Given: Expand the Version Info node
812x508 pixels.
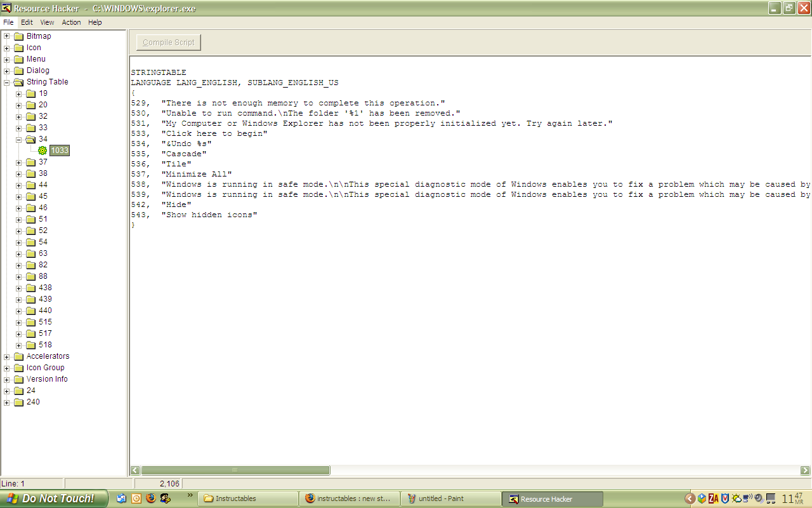Looking at the screenshot, I should (7, 379).
